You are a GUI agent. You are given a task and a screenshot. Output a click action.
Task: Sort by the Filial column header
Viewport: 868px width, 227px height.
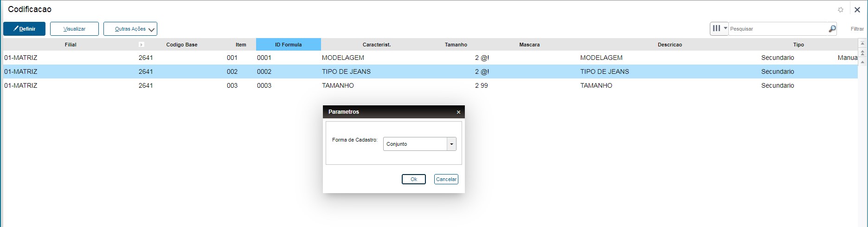(71, 45)
